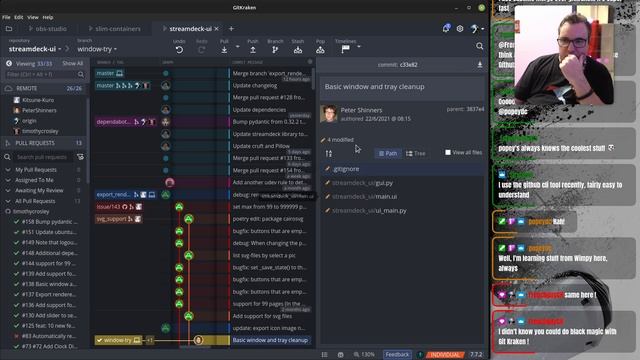Screen dimensions: 640x360
Task: Click the Search pull requests field
Action: pos(42,157)
